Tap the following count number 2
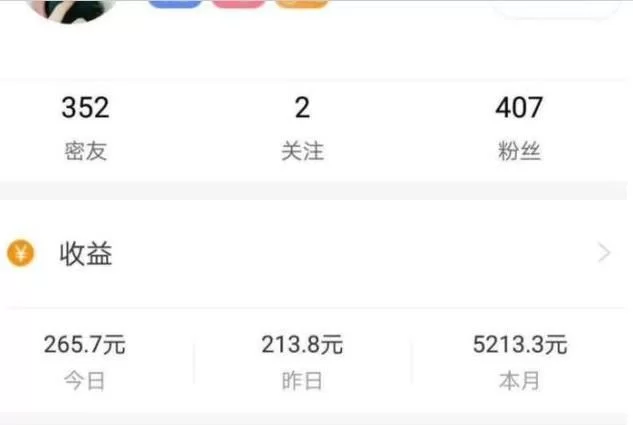633x425 pixels. click(x=302, y=108)
